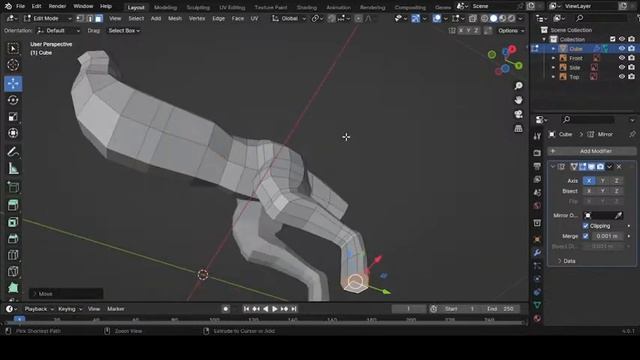Open the Playback dropdown
The height and width of the screenshot is (360, 640).
39,309
